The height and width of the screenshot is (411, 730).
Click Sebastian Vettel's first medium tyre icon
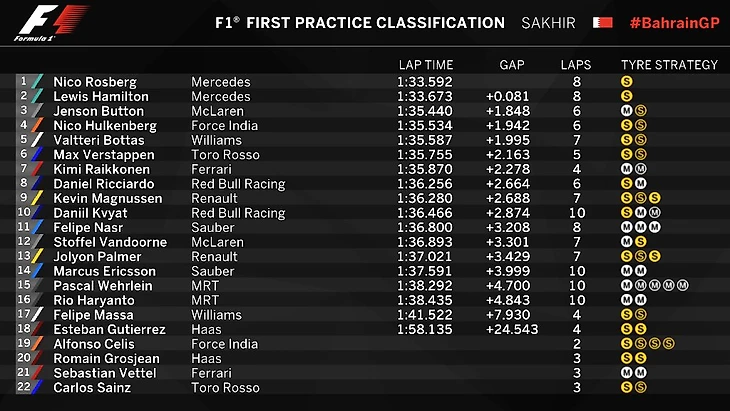[627, 373]
